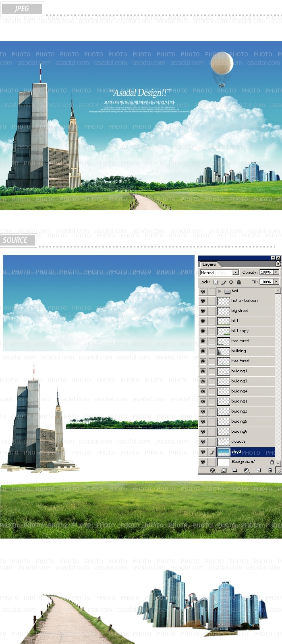Open the Opacity slider arrow
The image size is (282, 644).
[276, 272]
